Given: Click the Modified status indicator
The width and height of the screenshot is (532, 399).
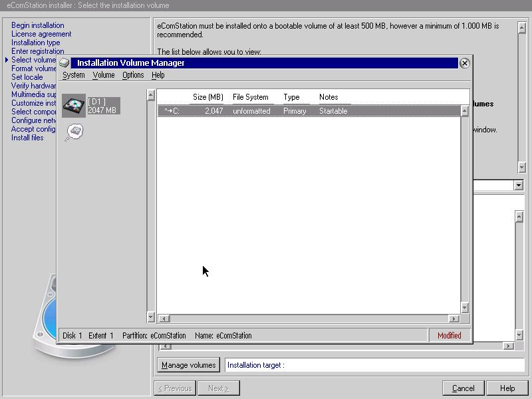Looking at the screenshot, I should point(450,336).
